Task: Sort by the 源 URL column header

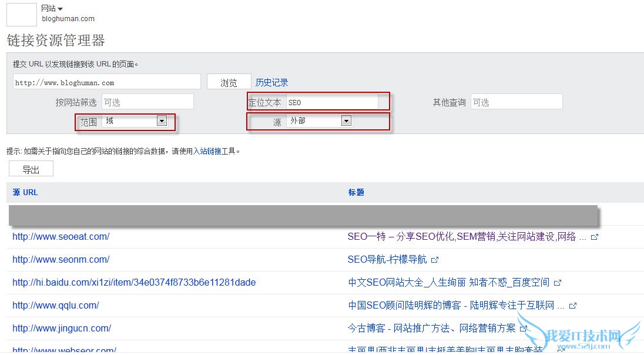Action: coord(25,192)
